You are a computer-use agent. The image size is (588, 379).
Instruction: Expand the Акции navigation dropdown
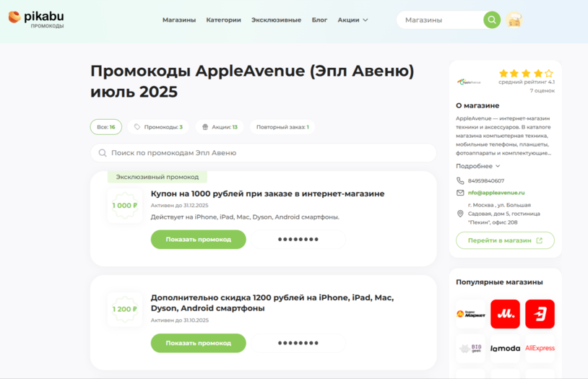click(353, 20)
